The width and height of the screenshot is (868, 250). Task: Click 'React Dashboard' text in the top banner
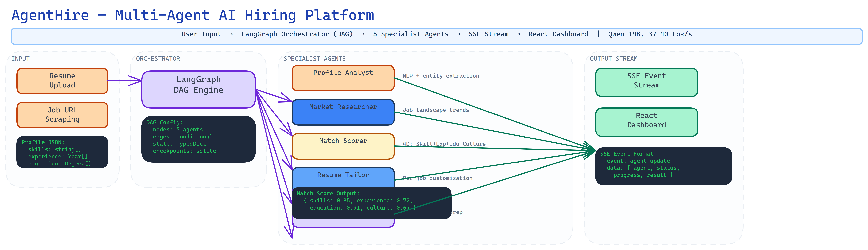click(558, 34)
